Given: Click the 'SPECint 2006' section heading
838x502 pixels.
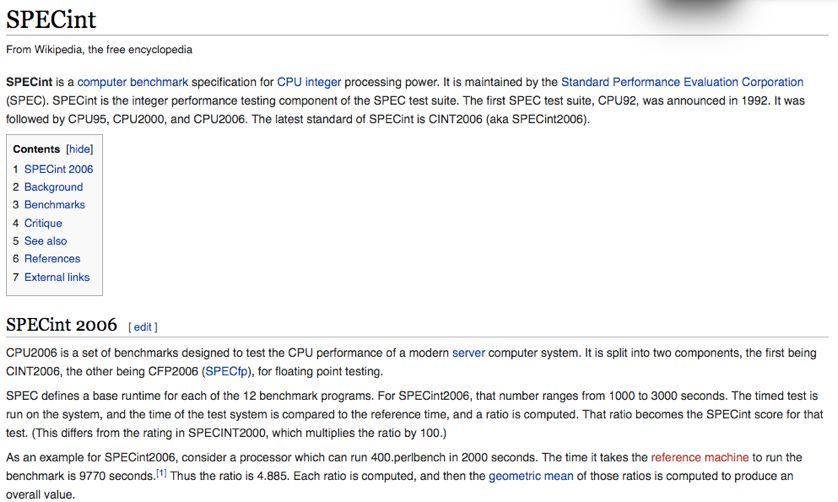Looking at the screenshot, I should [x=61, y=325].
